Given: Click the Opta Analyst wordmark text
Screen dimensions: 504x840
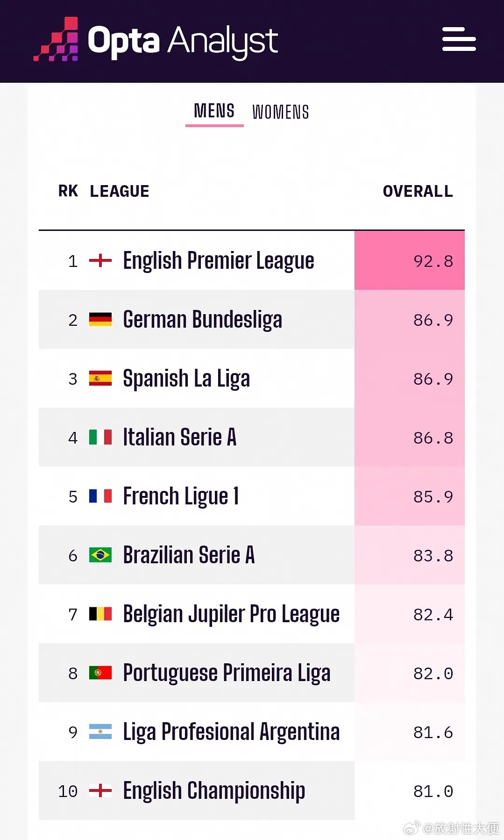Looking at the screenshot, I should 183,41.
